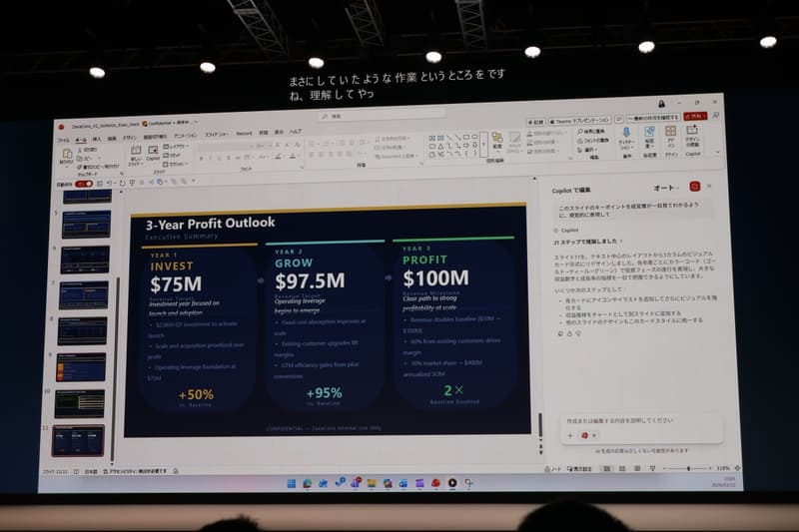Switch to the Animations ribbon tab

186,135
